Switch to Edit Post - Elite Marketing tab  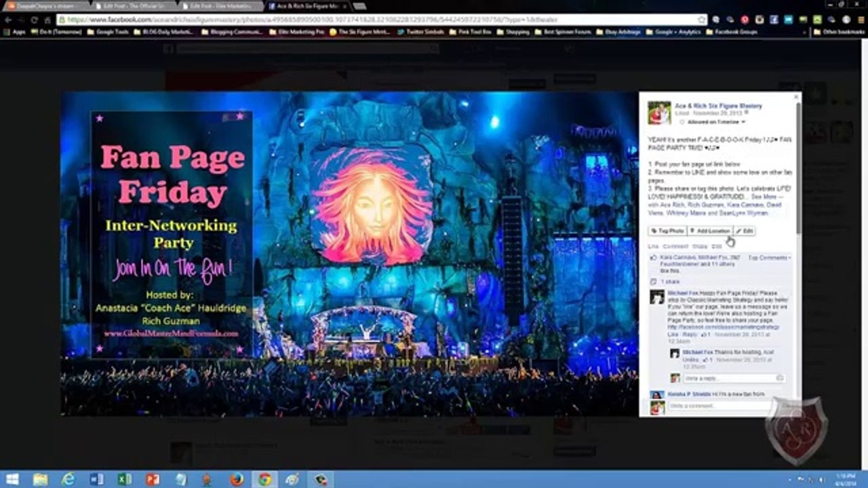tap(221, 5)
